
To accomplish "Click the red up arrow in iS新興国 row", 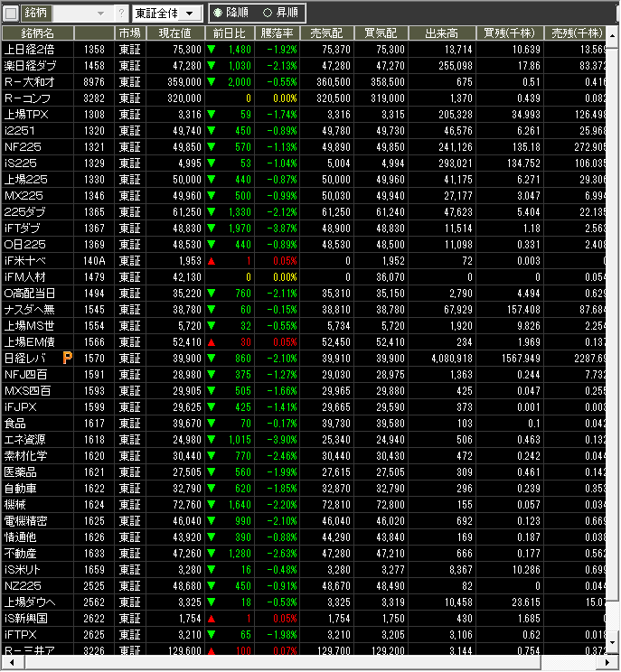I will tap(212, 619).
